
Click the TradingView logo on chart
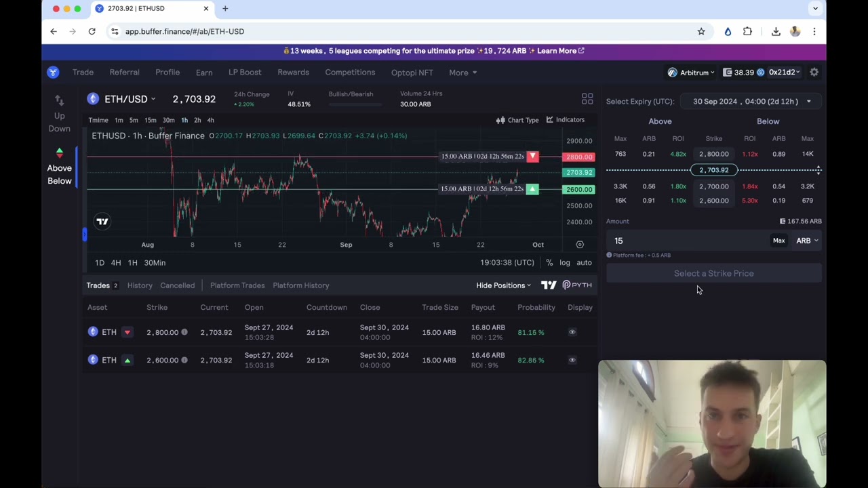[102, 222]
